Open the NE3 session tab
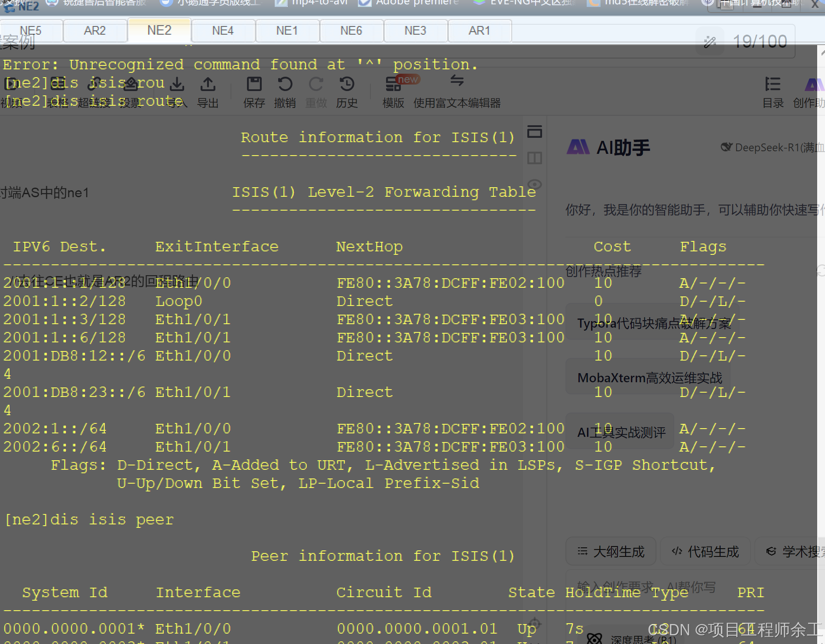 click(415, 31)
